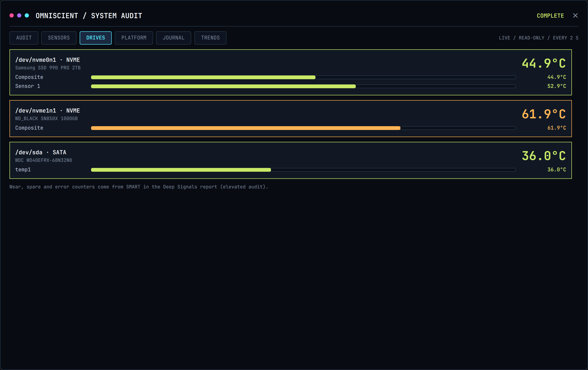This screenshot has height=370, width=588.
Task: Click the OMNISCIENT / SYSTEM AUDIT title
Action: (x=89, y=16)
